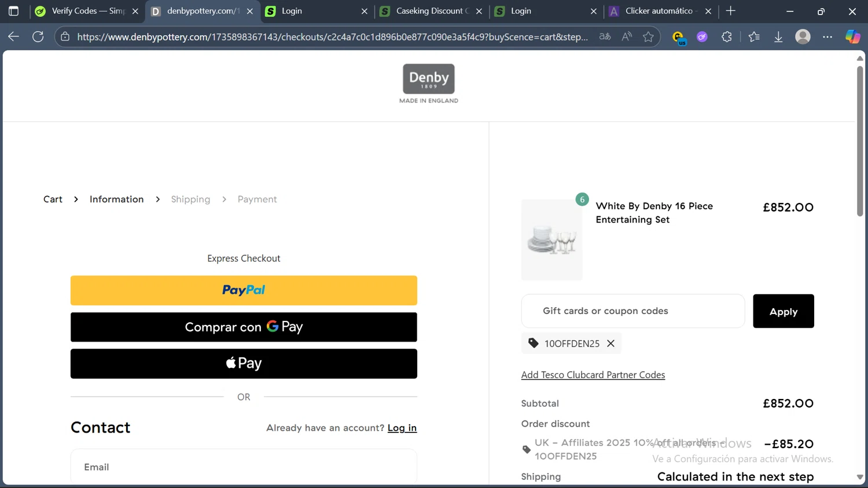Click the White By Denby product name
The width and height of the screenshot is (868, 488).
(x=654, y=213)
